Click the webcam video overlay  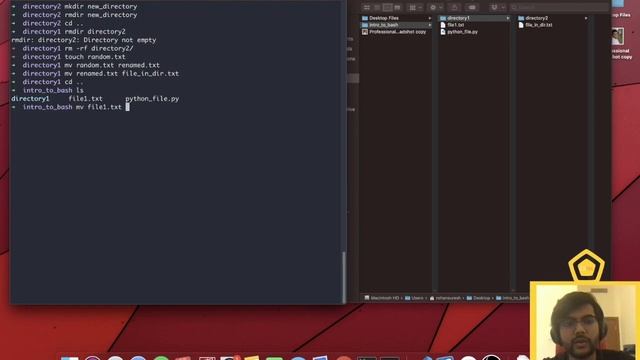pos(585,321)
